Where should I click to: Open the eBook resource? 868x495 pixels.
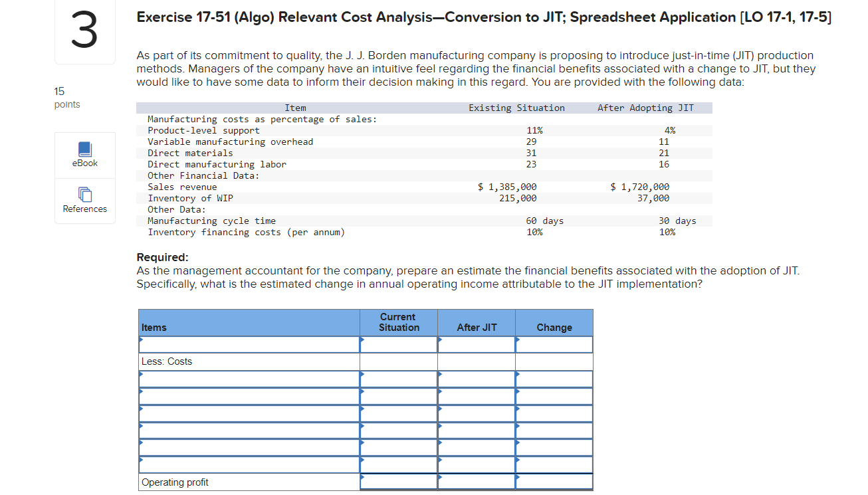84,155
